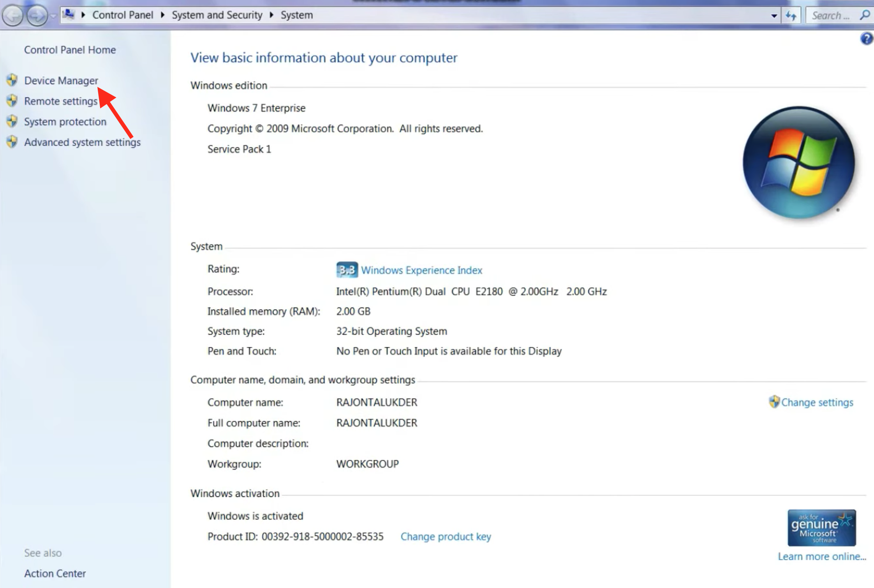Open Help with the question mark icon
874x588 pixels.
pyautogui.click(x=867, y=39)
